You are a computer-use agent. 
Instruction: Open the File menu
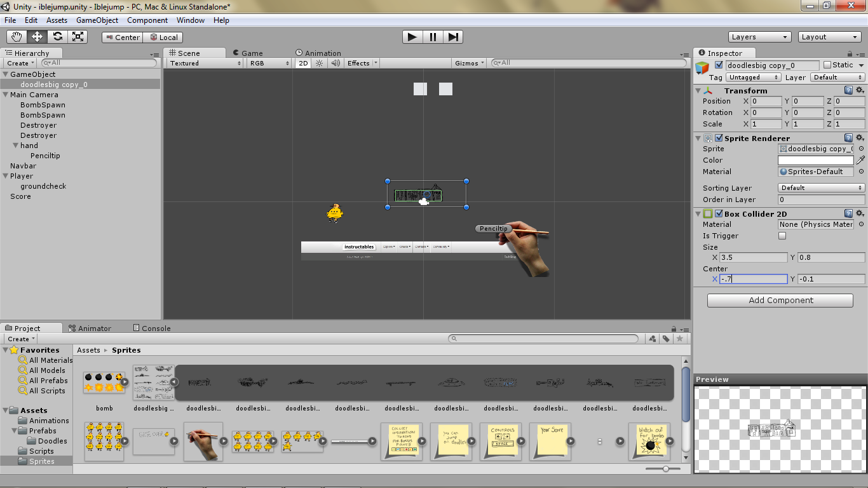10,20
